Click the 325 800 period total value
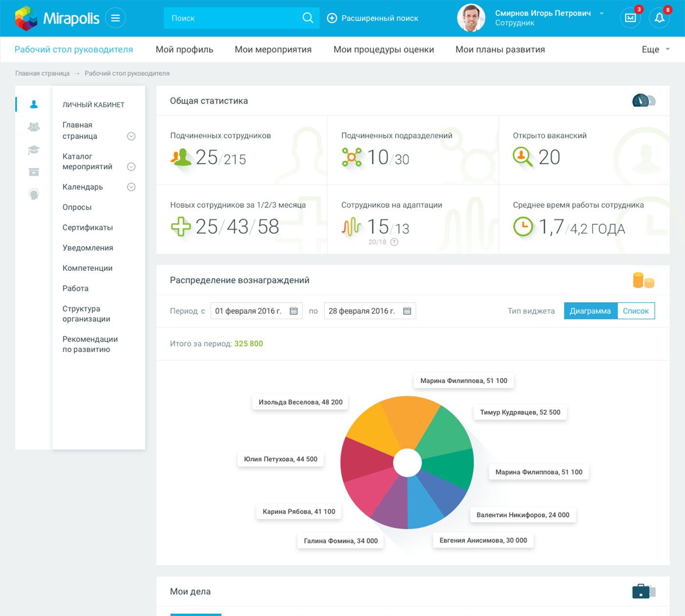This screenshot has height=616, width=685. click(249, 344)
